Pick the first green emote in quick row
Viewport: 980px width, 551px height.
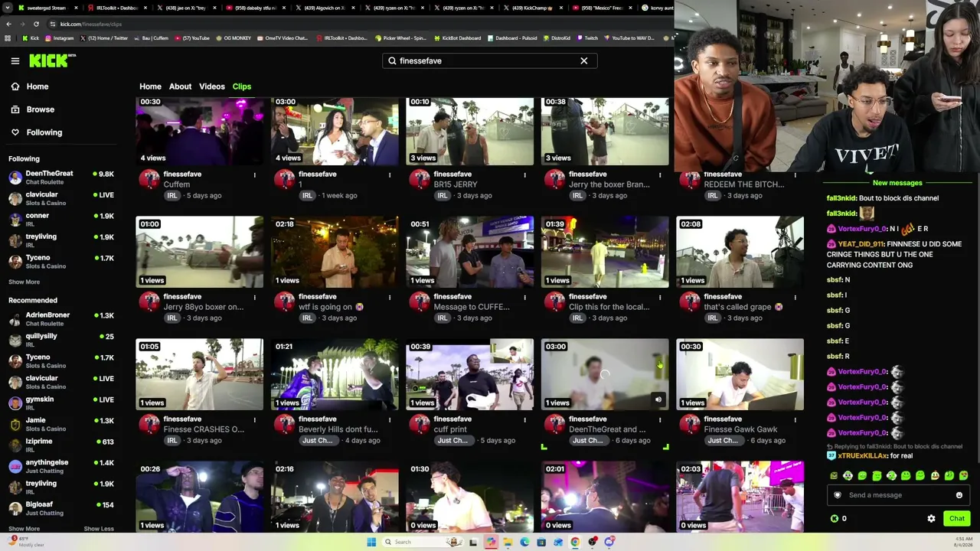coord(834,476)
